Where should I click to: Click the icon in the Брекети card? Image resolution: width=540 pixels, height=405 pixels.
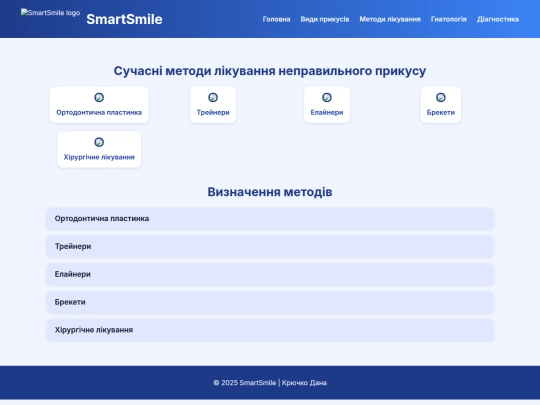pyautogui.click(x=440, y=97)
